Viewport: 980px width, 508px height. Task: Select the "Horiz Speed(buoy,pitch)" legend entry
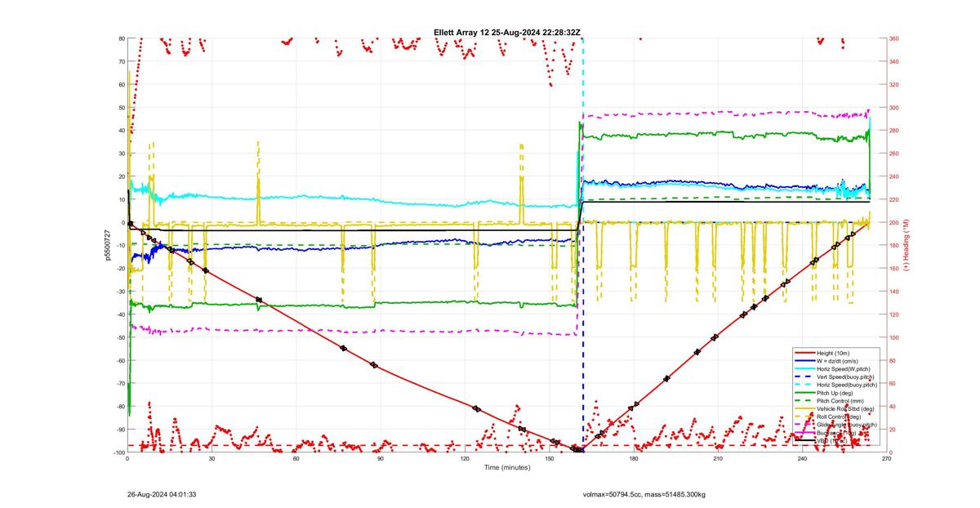pos(837,385)
